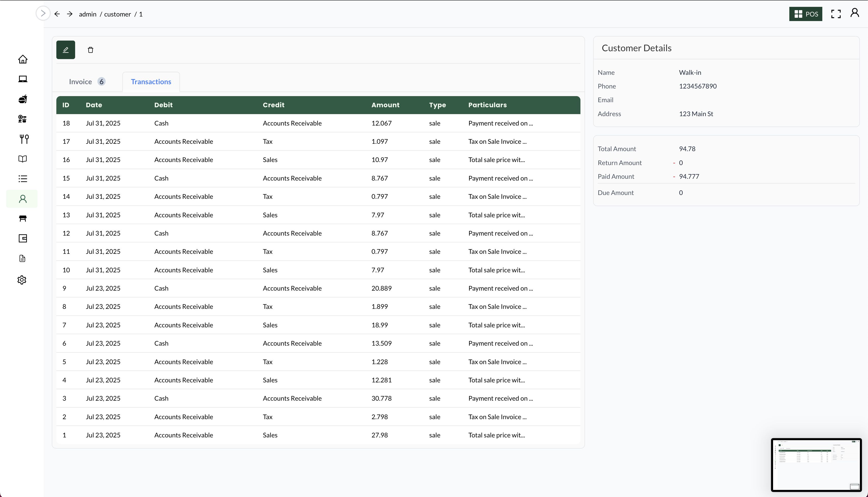Image resolution: width=868 pixels, height=497 pixels.
Task: Open the POS button at top right
Action: (x=805, y=14)
